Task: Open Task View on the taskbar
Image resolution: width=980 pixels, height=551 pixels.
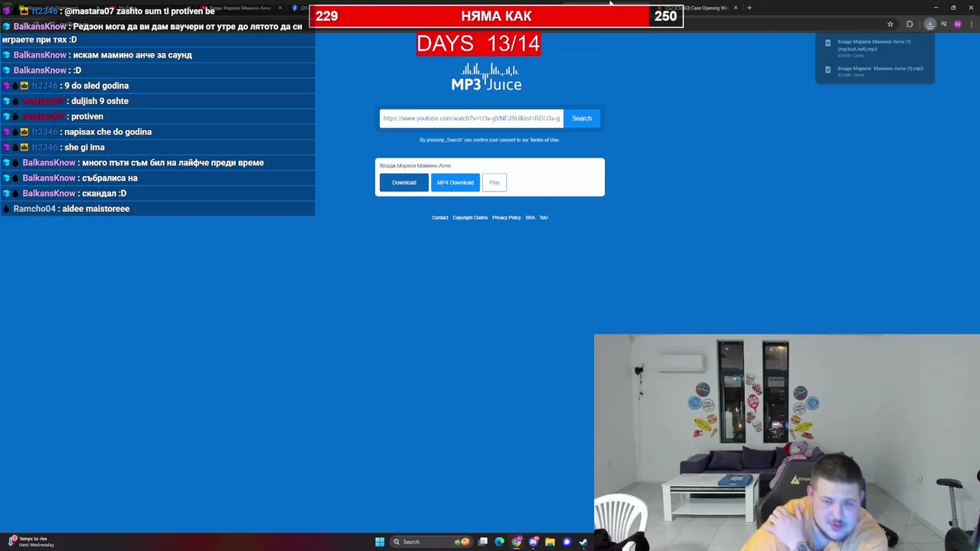Action: tap(483, 542)
